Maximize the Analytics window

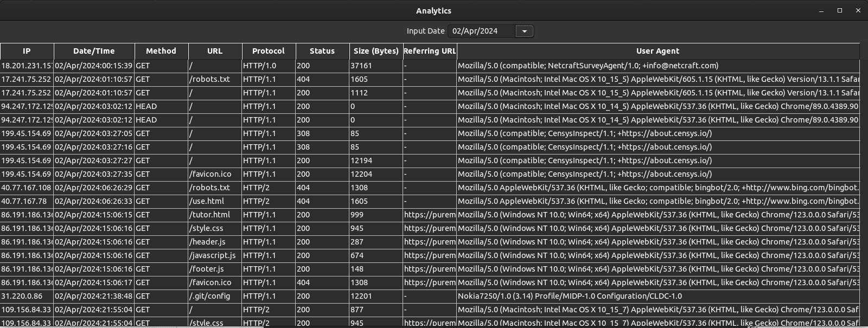(840, 11)
